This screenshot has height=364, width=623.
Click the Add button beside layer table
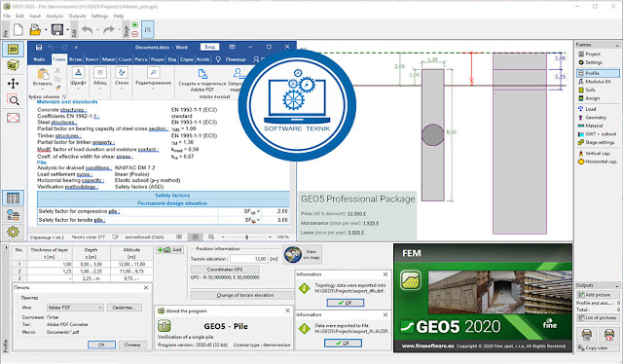(x=169, y=250)
